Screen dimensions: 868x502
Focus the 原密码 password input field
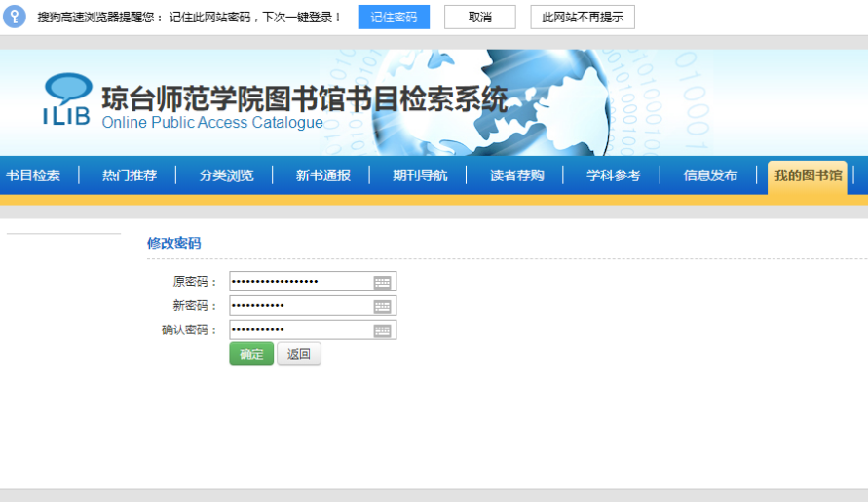(x=300, y=282)
